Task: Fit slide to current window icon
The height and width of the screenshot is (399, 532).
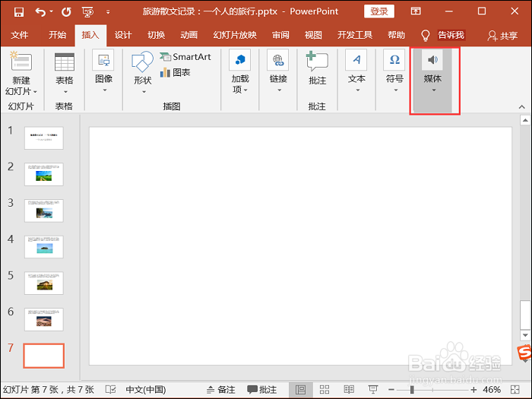Action: pos(515,389)
